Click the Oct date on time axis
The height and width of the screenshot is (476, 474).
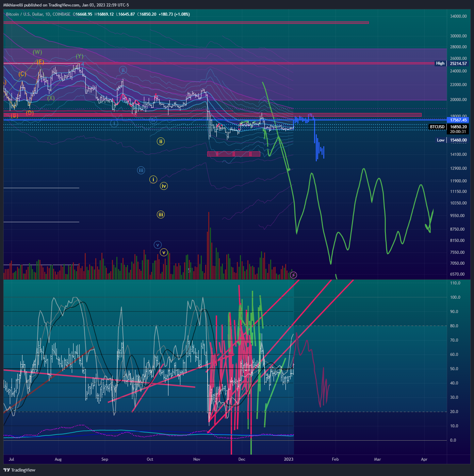(150, 459)
